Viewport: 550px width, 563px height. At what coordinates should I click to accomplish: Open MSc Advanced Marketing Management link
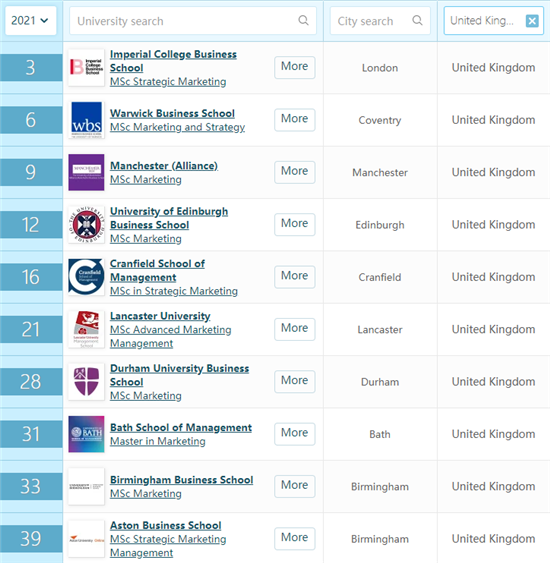click(171, 336)
